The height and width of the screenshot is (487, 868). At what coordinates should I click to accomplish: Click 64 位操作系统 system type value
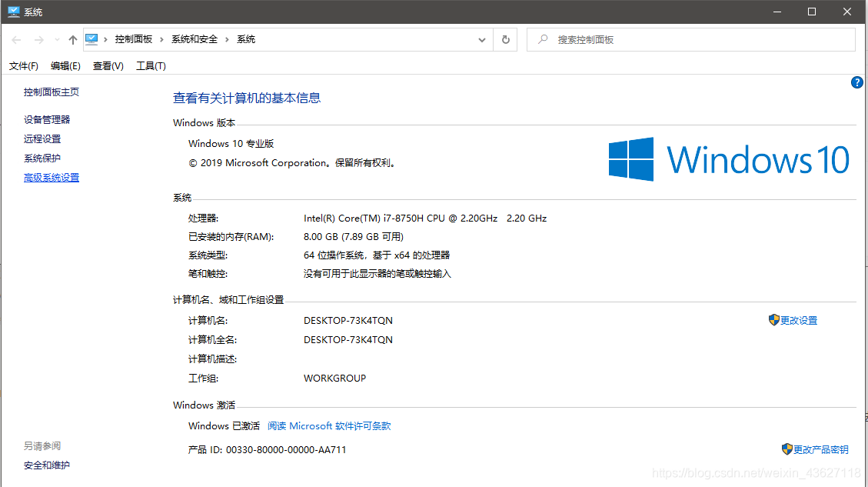tap(377, 255)
